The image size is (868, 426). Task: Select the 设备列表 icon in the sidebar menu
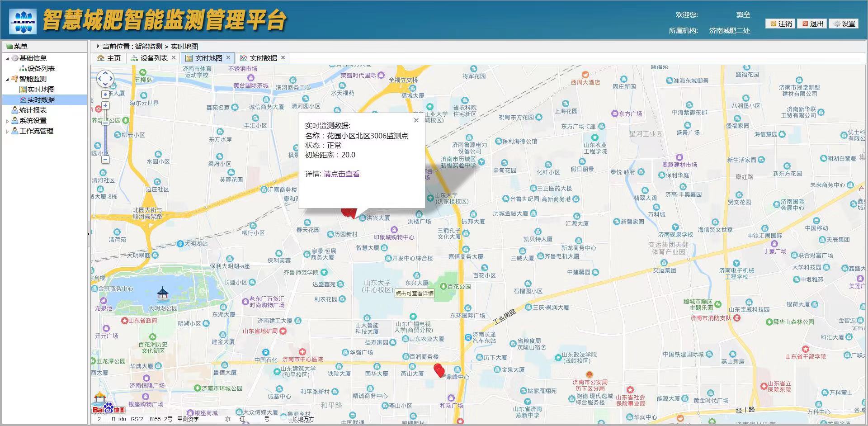click(24, 68)
